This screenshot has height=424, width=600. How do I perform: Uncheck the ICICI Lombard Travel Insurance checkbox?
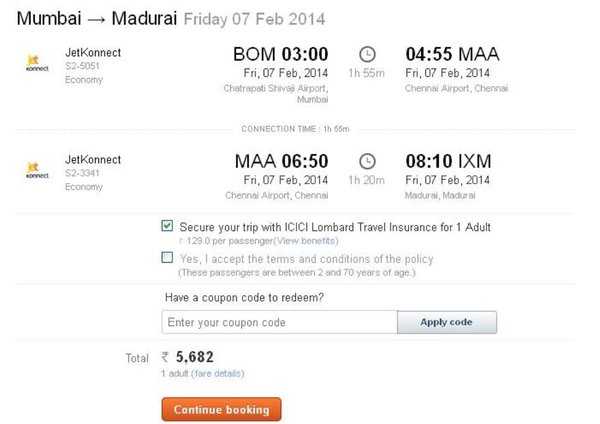pos(167,227)
